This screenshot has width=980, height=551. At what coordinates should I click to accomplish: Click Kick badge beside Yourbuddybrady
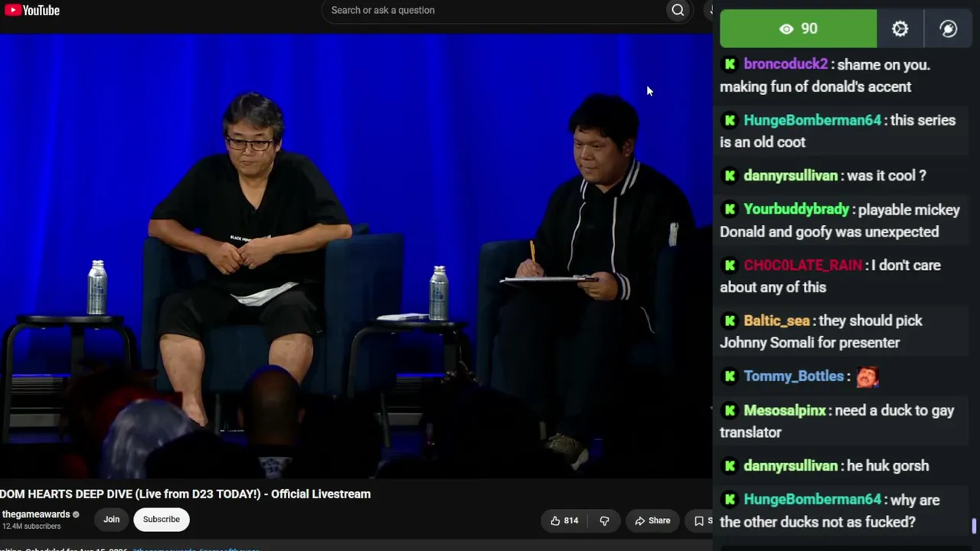click(730, 210)
